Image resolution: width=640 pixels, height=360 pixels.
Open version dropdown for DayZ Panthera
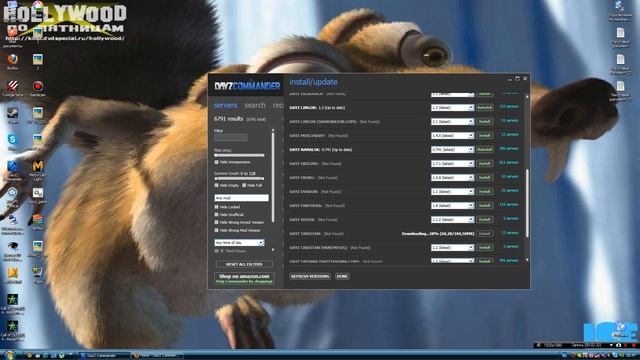tap(452, 206)
